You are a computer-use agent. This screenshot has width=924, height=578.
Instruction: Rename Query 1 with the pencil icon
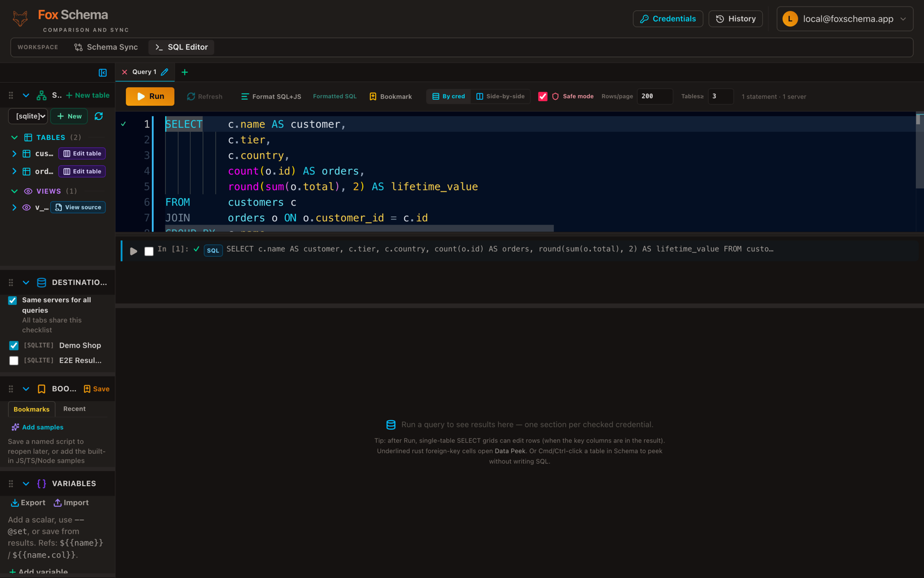pos(165,72)
